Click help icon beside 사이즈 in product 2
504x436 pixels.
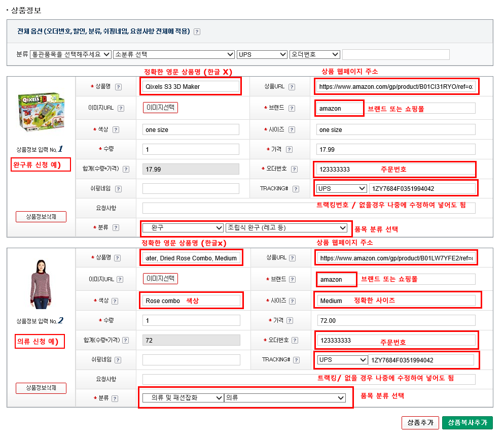(292, 301)
